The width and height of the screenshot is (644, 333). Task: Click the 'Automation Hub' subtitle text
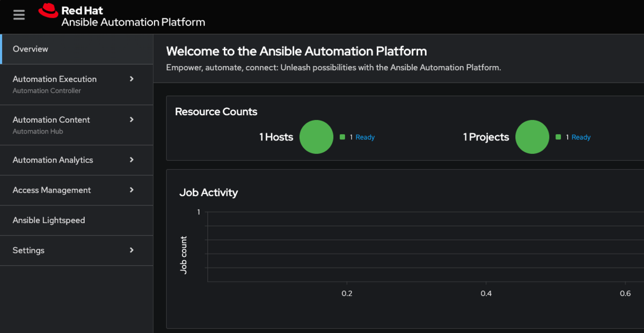(38, 131)
